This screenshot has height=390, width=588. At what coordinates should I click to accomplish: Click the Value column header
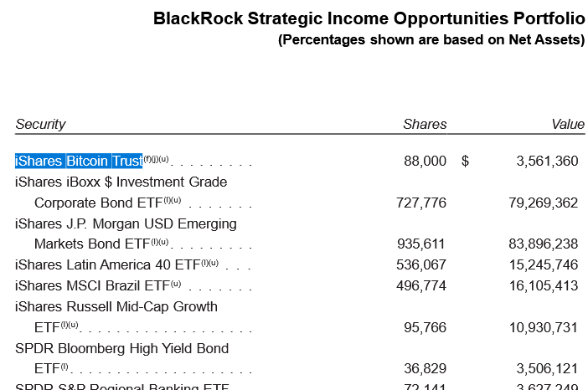568,124
